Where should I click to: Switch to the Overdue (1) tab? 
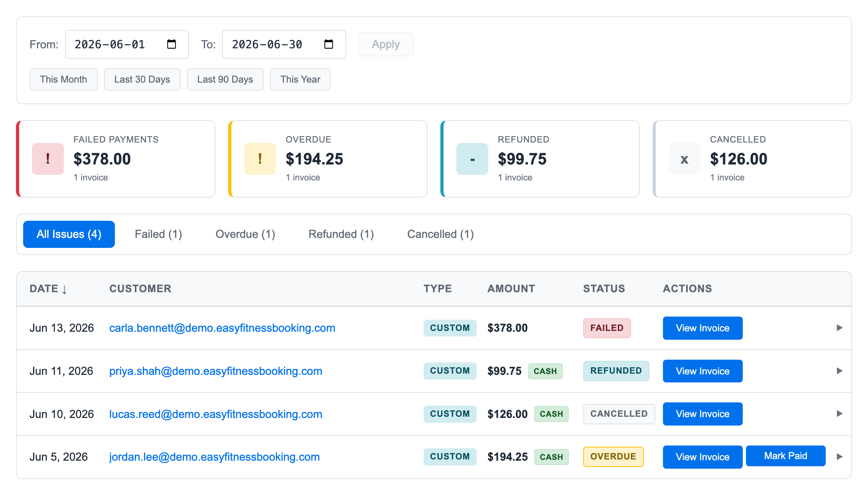click(245, 234)
